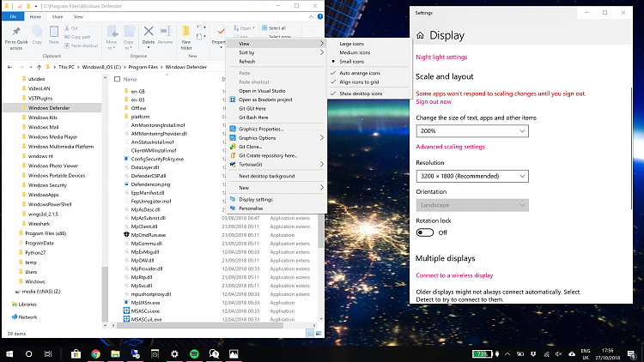644x362 pixels.
Task: Open Spotify from taskbar
Action: 194,353
